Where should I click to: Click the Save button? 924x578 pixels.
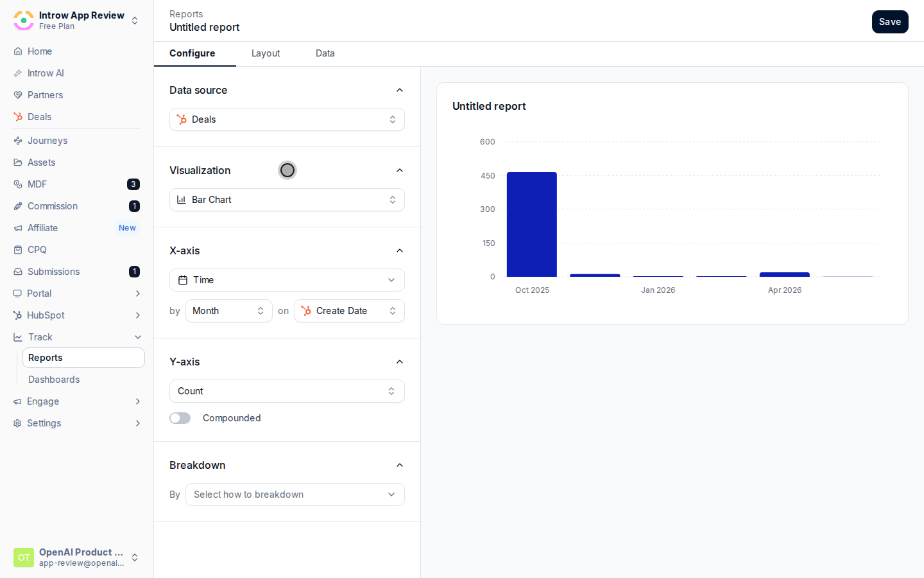click(890, 22)
